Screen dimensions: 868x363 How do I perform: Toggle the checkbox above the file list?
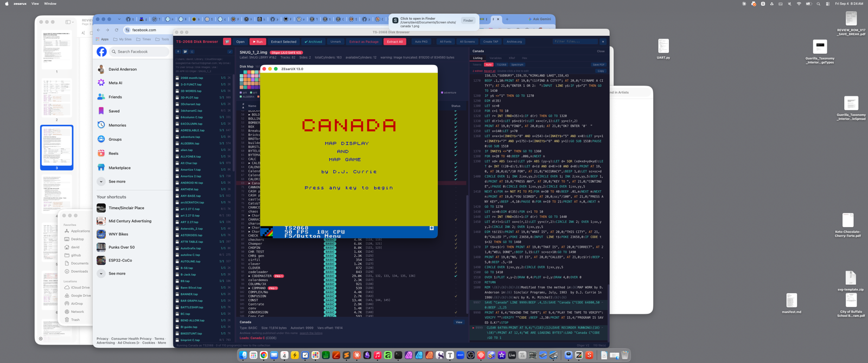pyautogui.click(x=229, y=52)
